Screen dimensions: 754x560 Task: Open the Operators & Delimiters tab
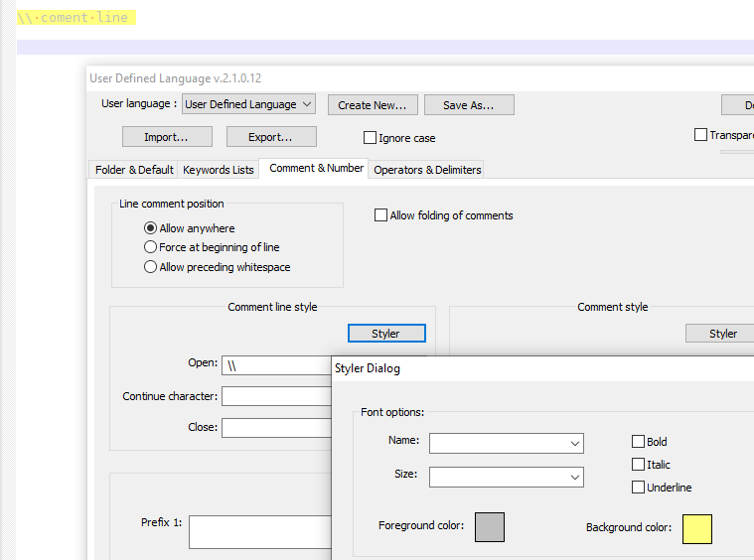(x=427, y=170)
